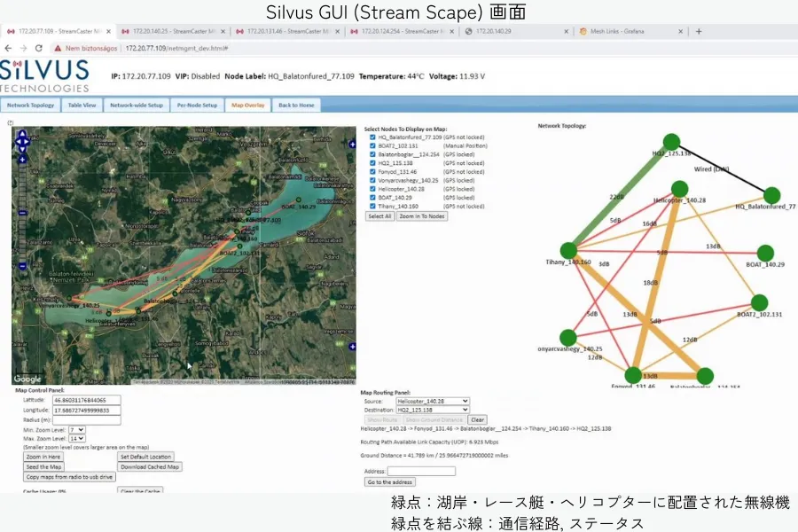Reload the browser page
The height and width of the screenshot is (532, 798).
click(39, 48)
